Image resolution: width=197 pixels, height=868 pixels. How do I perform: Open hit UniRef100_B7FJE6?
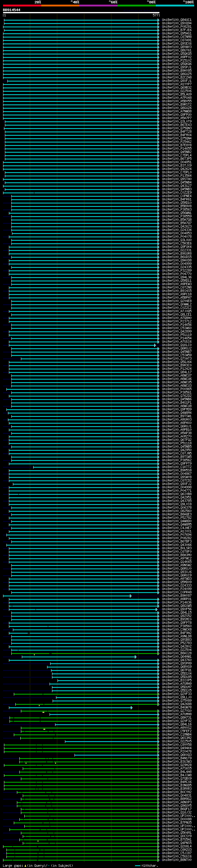[x=177, y=30]
